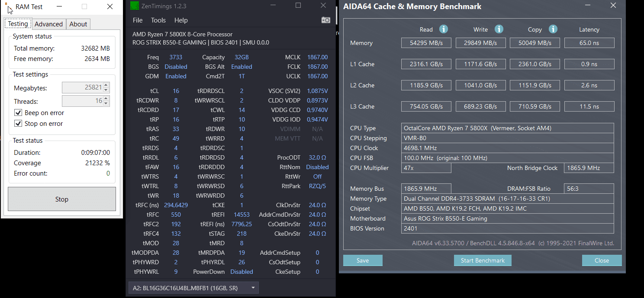
Task: Open the File menu in ZenTimings
Action: tap(138, 20)
